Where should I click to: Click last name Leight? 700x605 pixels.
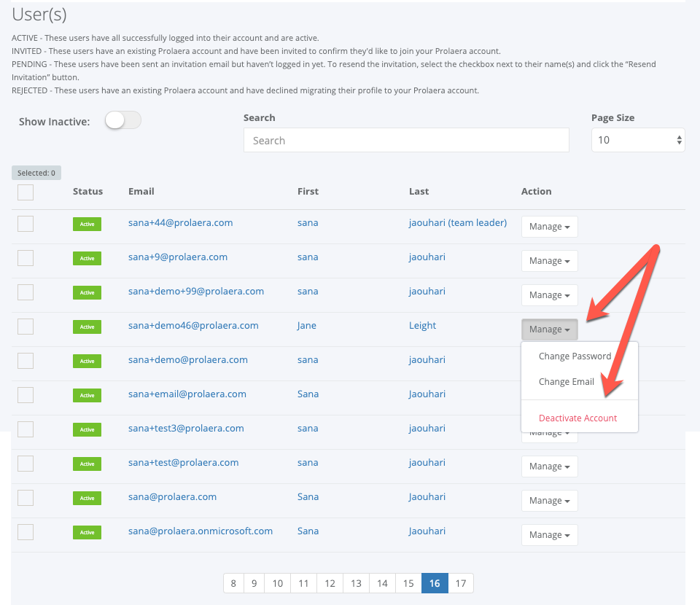pyautogui.click(x=422, y=326)
